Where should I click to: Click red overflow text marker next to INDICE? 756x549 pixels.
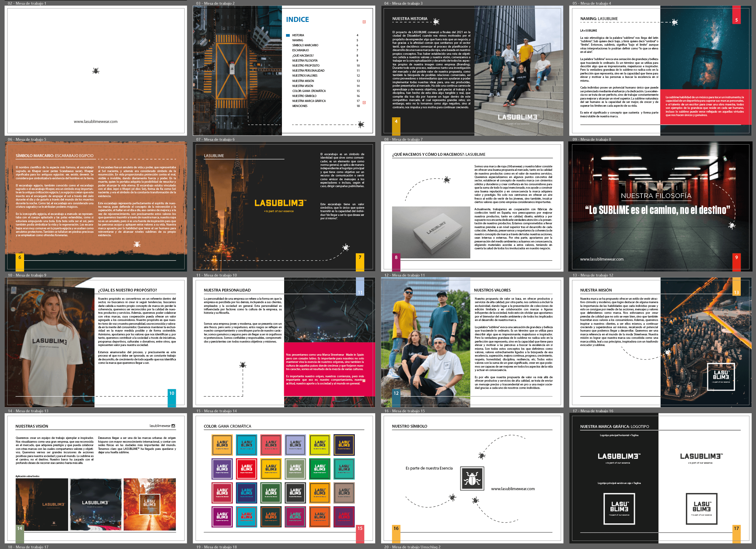pos(364,22)
